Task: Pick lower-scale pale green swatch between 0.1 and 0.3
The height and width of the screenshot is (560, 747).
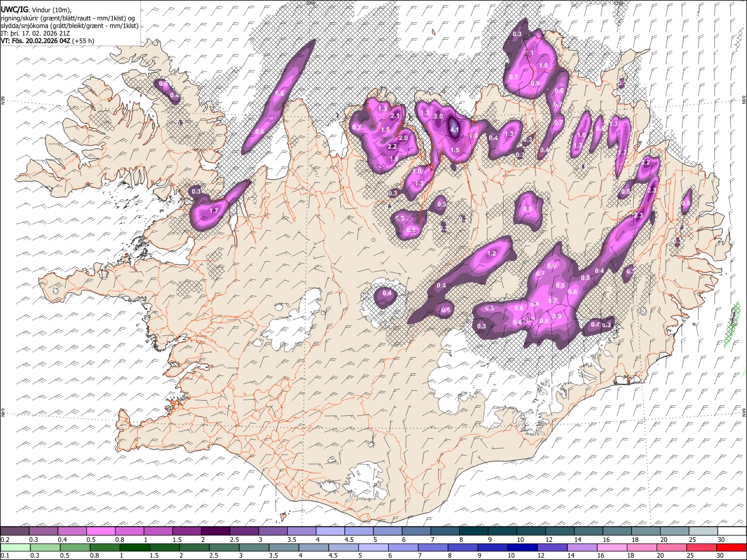Action: point(15,547)
